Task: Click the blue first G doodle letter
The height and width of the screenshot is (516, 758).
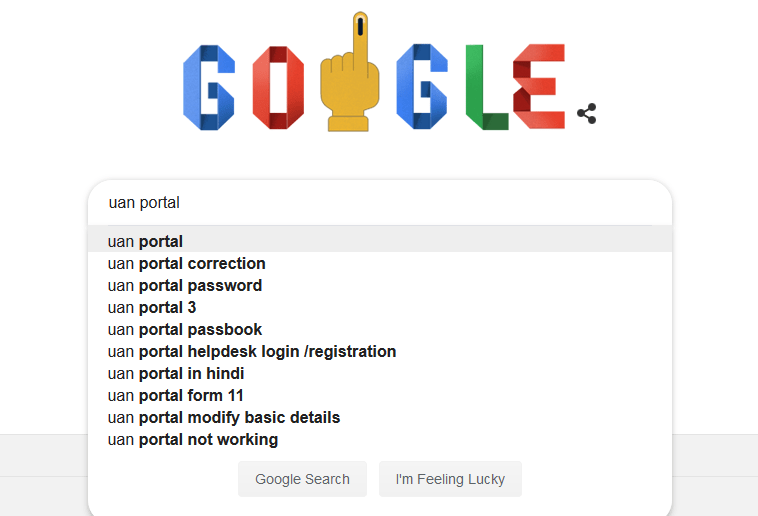Action: point(209,88)
